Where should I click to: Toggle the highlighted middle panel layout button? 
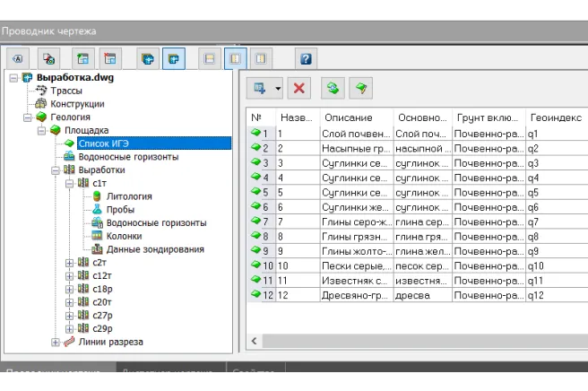[236, 59]
